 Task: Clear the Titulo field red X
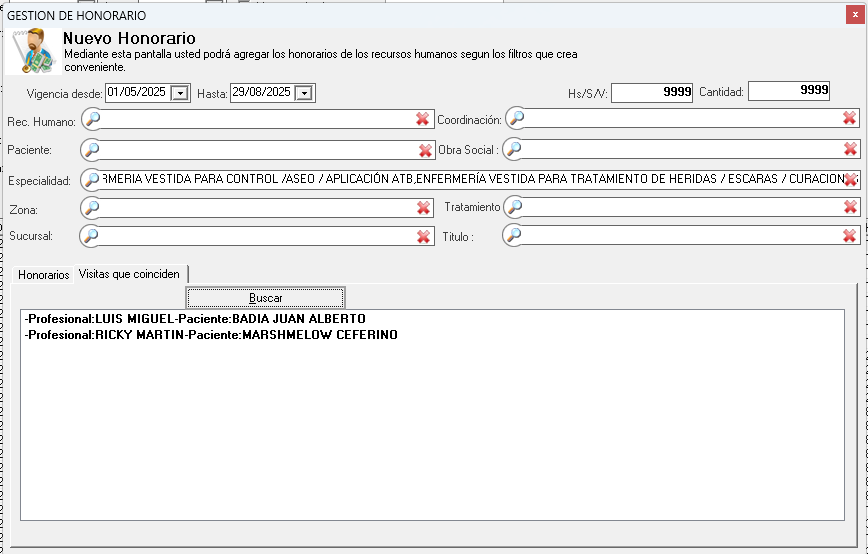coord(849,236)
